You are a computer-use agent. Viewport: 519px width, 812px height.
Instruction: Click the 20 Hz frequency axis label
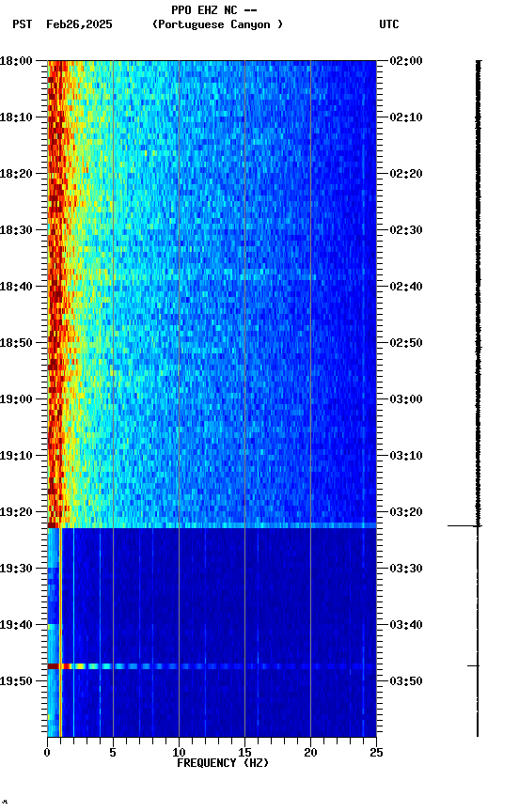click(x=310, y=754)
